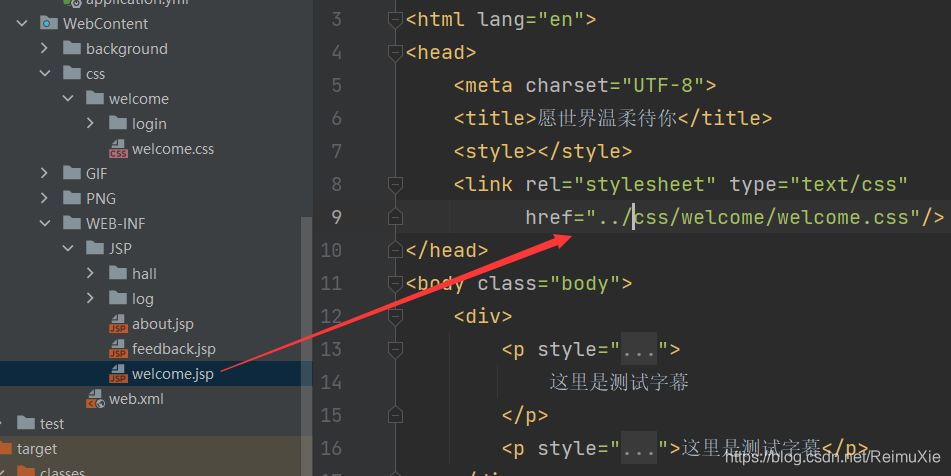Image resolution: width=951 pixels, height=476 pixels.
Task: Open about.jsp in the project tree
Action: 163,324
